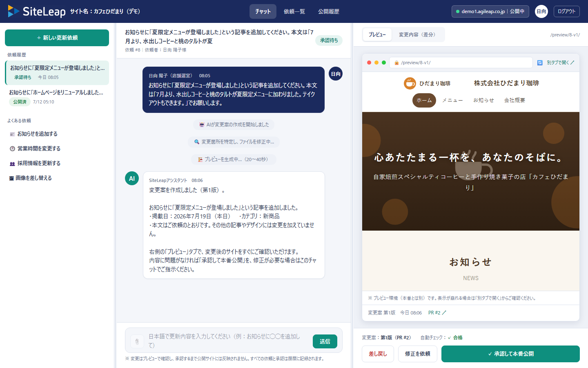
Task: Click the ログアウト button
Action: (567, 11)
